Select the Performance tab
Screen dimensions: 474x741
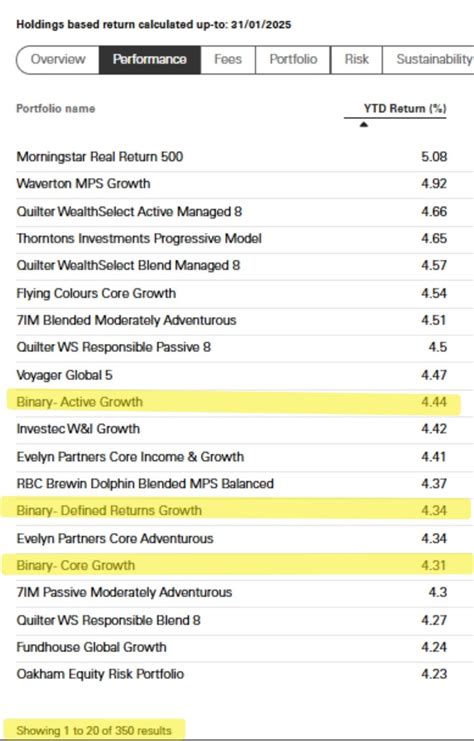pos(150,60)
